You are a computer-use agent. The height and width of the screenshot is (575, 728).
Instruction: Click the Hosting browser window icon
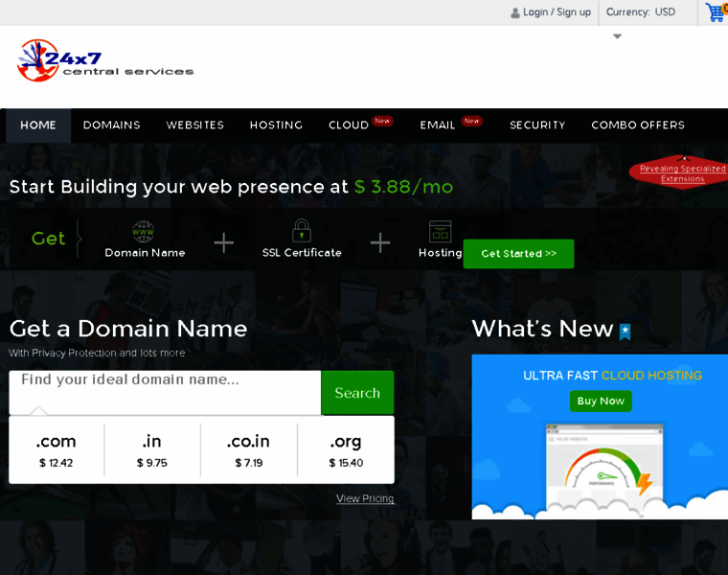point(440,231)
